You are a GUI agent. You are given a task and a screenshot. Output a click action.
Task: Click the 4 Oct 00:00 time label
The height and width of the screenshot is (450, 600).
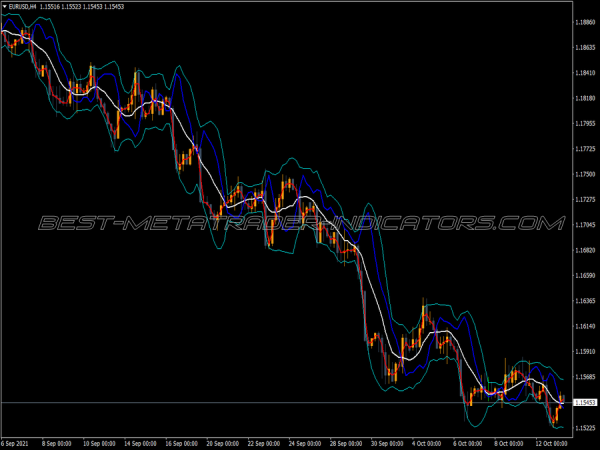(x=427, y=443)
